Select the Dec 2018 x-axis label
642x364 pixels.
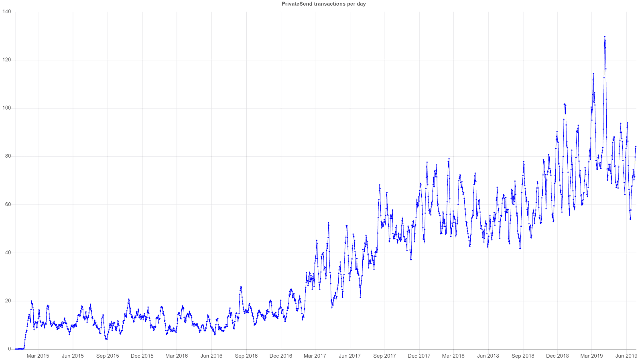click(557, 356)
